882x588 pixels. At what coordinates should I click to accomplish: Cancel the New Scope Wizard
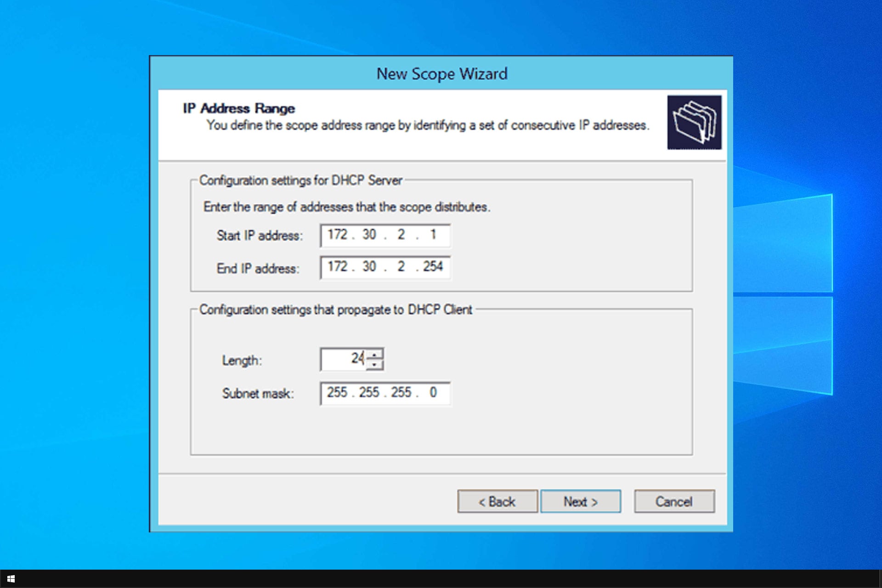pyautogui.click(x=674, y=501)
